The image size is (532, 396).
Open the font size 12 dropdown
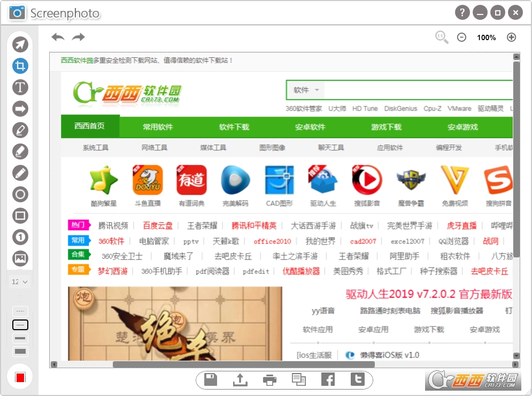click(x=20, y=281)
